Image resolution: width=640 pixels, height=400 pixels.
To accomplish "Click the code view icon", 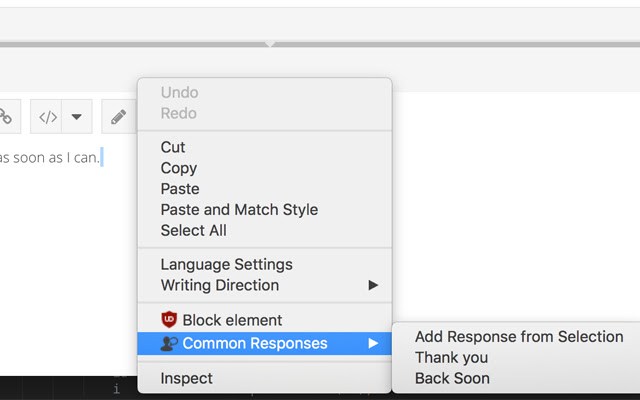I will (48, 117).
